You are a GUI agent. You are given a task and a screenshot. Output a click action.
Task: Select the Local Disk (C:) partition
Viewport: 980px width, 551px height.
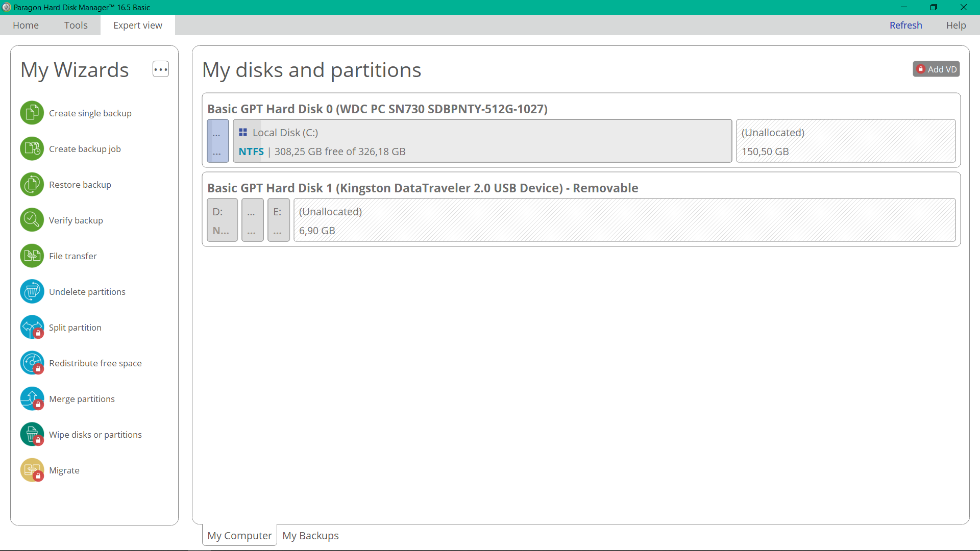[482, 141]
